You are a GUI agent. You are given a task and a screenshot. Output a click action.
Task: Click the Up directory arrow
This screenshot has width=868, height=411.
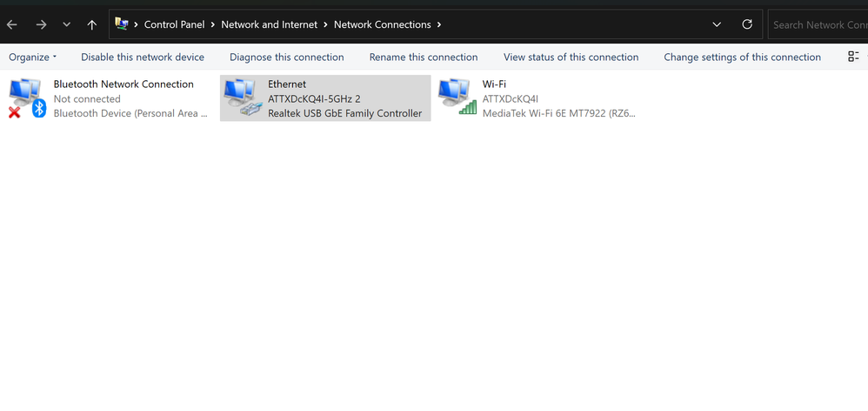[x=92, y=24]
